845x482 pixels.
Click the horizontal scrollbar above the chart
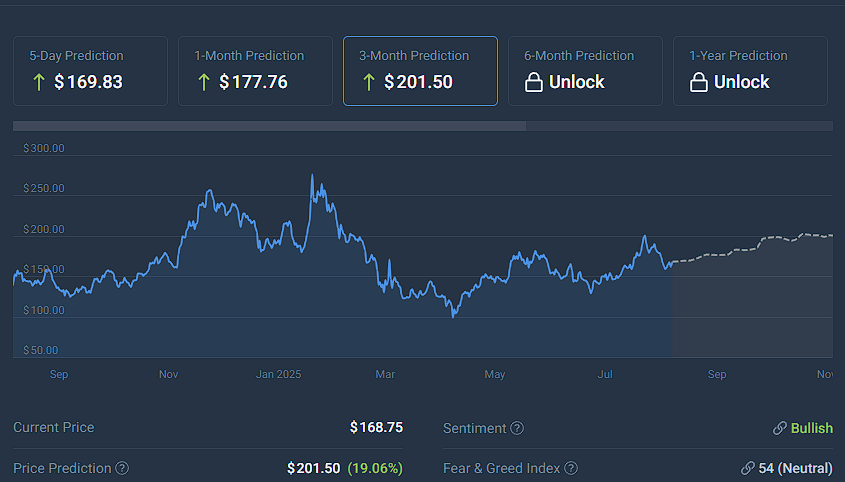pyautogui.click(x=269, y=126)
